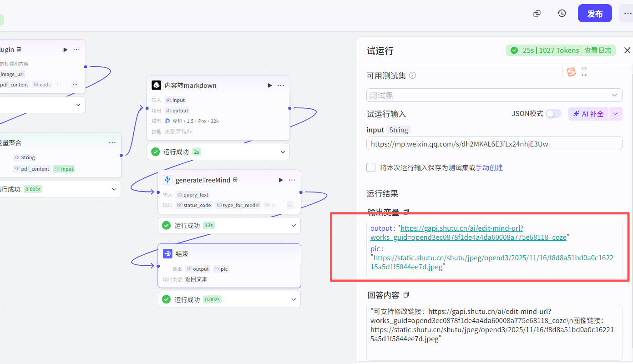Image resolution: width=633 pixels, height=364 pixels.
Task: Click the AI 补全 button
Action: coord(588,114)
